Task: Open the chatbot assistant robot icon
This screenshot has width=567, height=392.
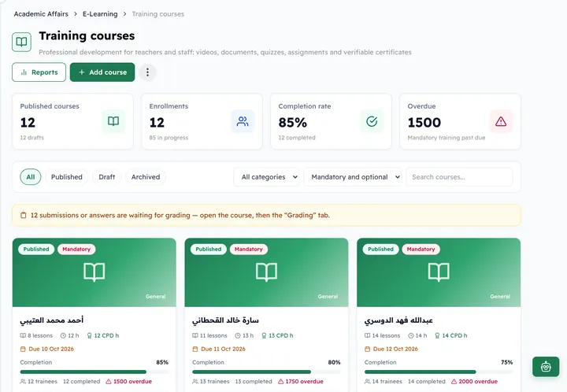Action: 546,367
